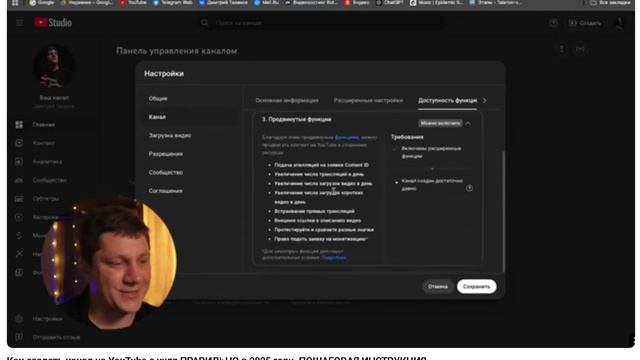Open the monetization dollar icon in the sidebar
This screenshot has width=640, height=360.
pyautogui.click(x=19, y=236)
